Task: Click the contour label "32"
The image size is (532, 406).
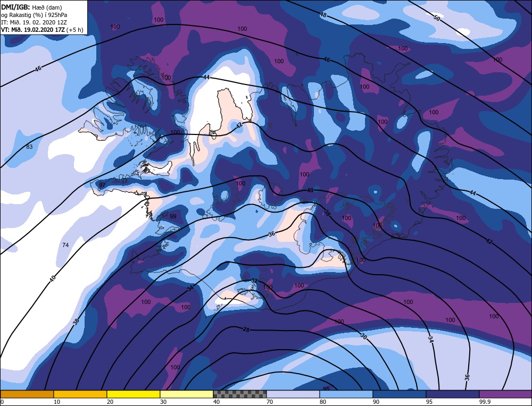Action: [254, 281]
